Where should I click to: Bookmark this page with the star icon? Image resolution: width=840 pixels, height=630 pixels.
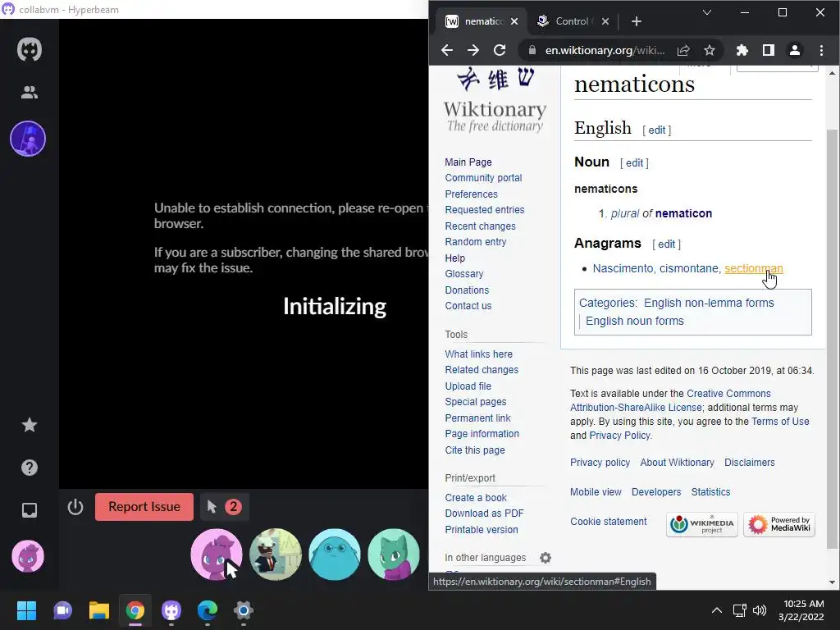[x=710, y=50]
